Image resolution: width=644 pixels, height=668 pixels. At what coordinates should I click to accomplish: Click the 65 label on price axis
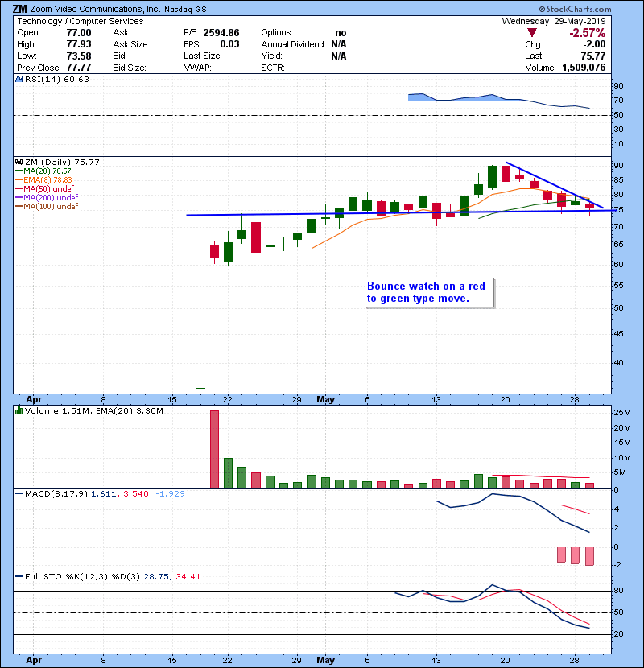tap(618, 245)
